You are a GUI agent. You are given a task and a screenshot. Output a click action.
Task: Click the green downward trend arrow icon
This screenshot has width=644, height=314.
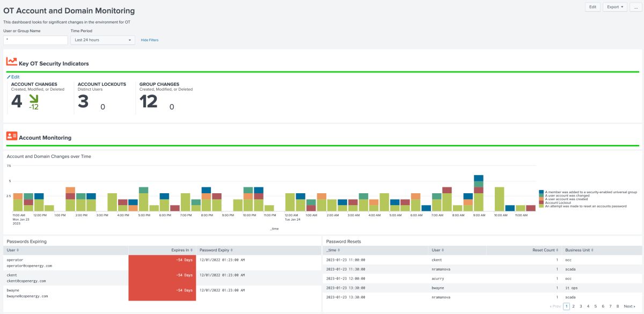pyautogui.click(x=34, y=98)
